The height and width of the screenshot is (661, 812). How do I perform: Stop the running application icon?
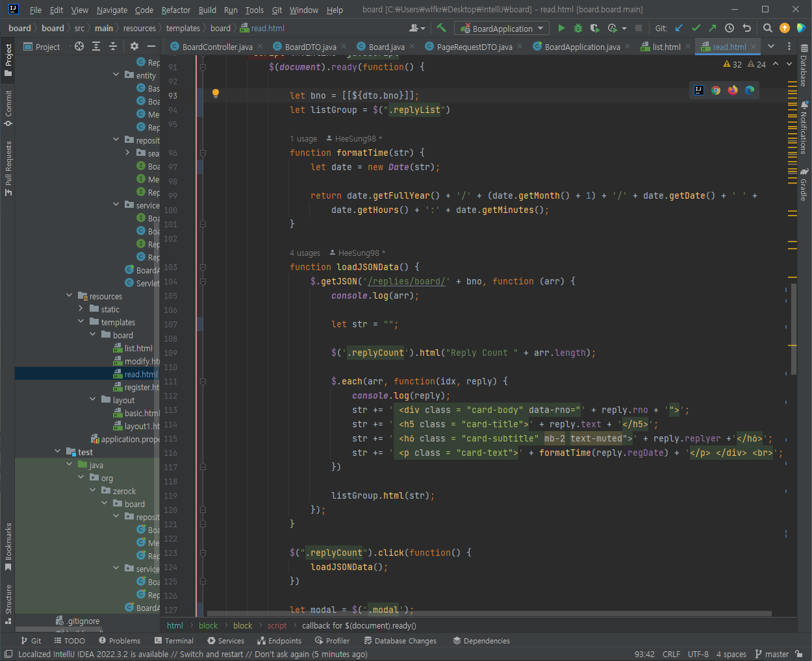(639, 28)
